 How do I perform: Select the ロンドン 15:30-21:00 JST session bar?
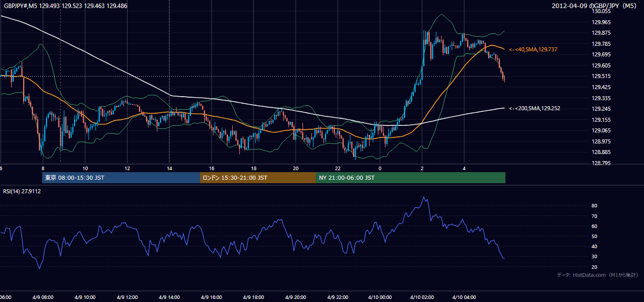(x=258, y=178)
